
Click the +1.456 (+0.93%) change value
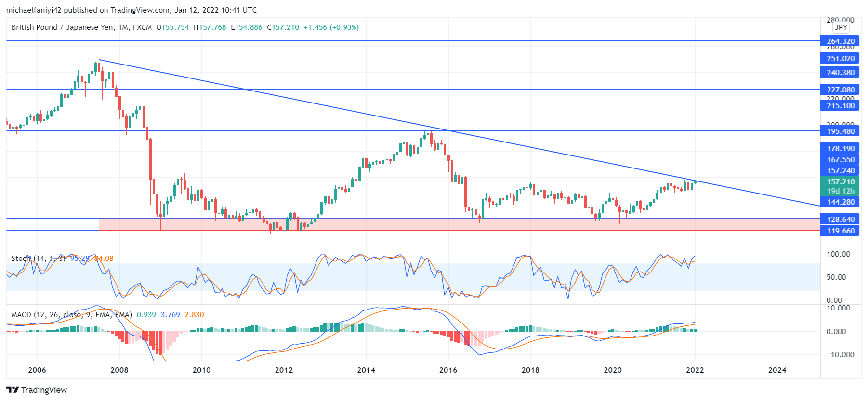pyautogui.click(x=331, y=27)
